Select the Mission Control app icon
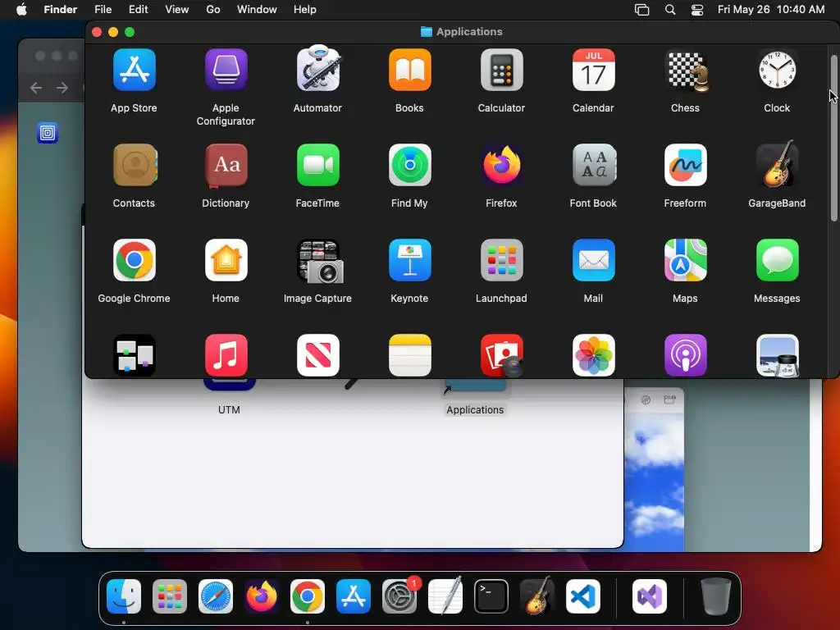Screen dimensions: 840x630 [x=135, y=355]
